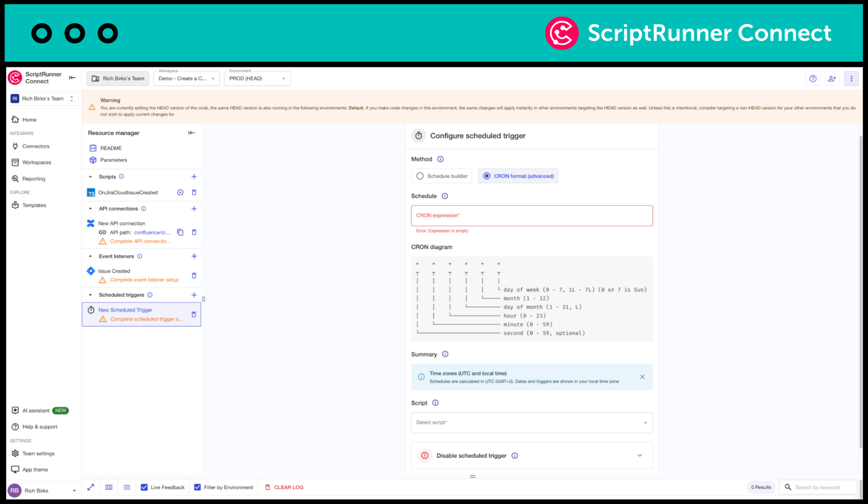
Task: Collapse the API connections section
Action: point(90,209)
